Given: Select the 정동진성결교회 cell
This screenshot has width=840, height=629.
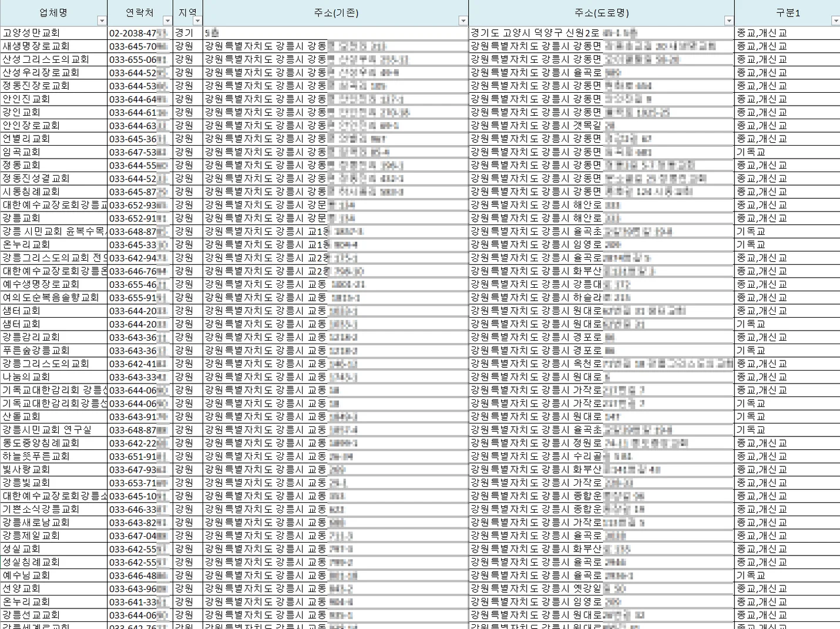Looking at the screenshot, I should pyautogui.click(x=53, y=178).
